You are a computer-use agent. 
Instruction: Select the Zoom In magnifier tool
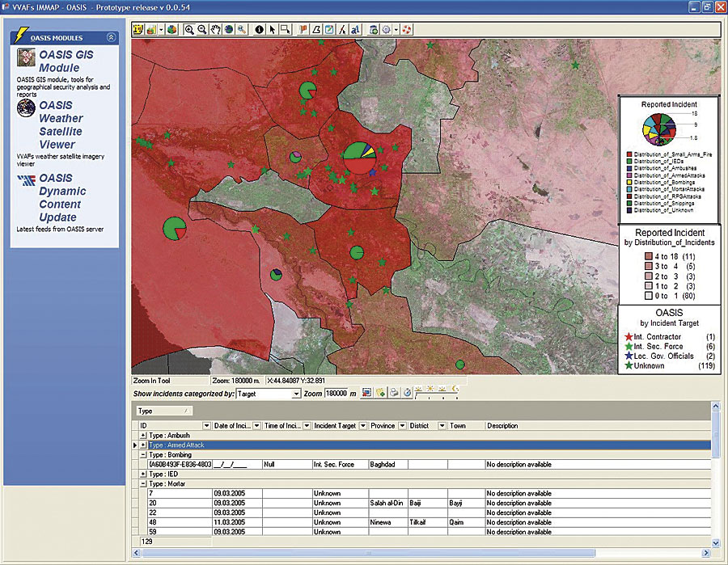[188, 29]
